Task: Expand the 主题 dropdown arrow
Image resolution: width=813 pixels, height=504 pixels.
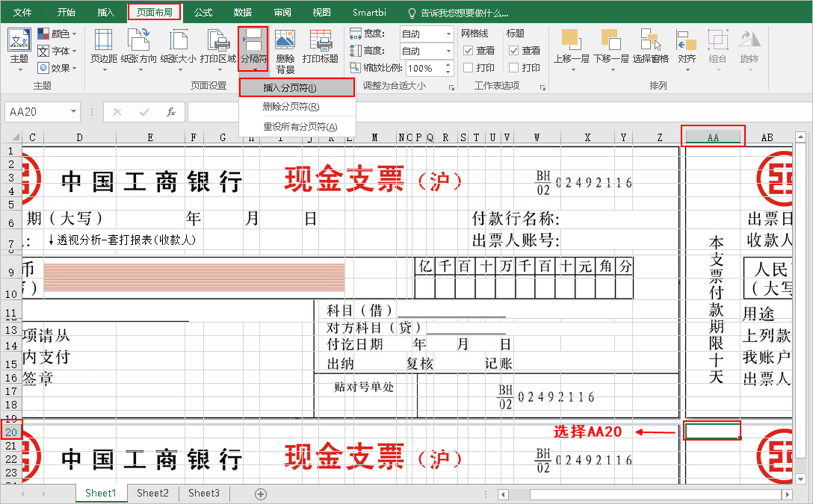Action: (x=19, y=70)
